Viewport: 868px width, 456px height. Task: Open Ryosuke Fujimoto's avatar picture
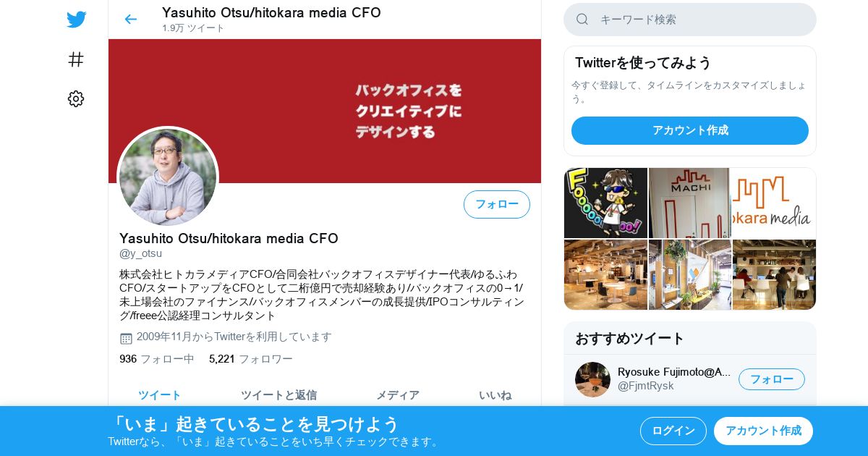coord(592,379)
